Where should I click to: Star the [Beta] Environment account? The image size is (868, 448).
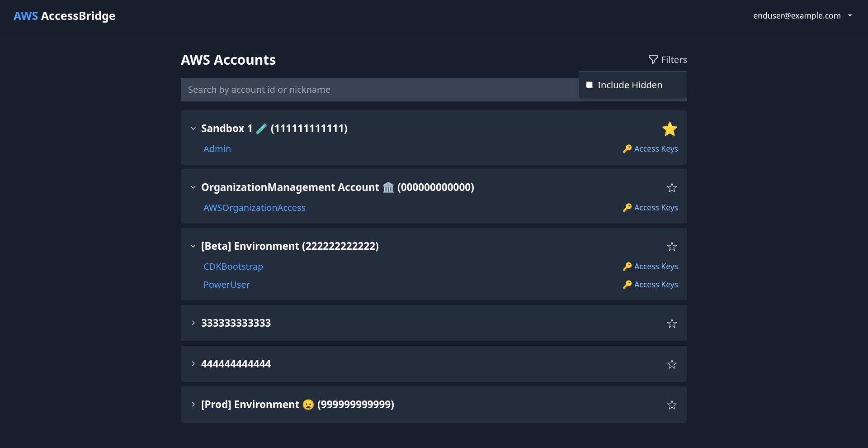pyautogui.click(x=672, y=247)
